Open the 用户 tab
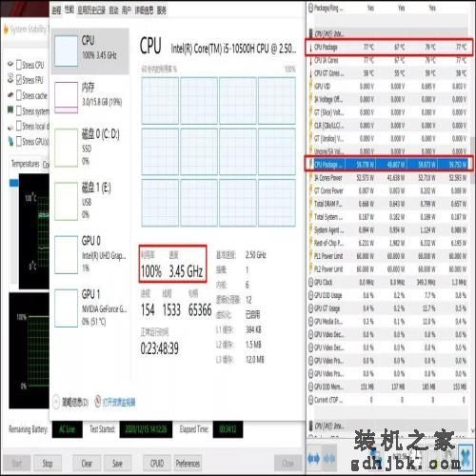Screen dimensions: 476x476 [x=127, y=10]
